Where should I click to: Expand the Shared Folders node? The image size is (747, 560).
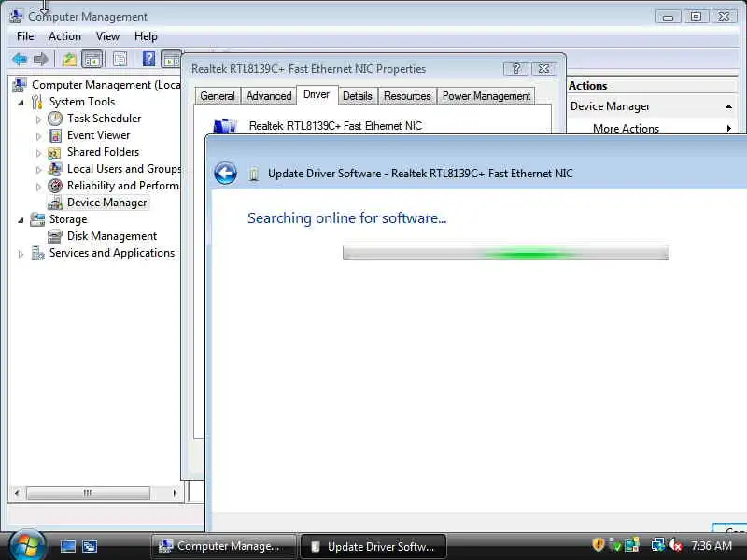pos(38,153)
